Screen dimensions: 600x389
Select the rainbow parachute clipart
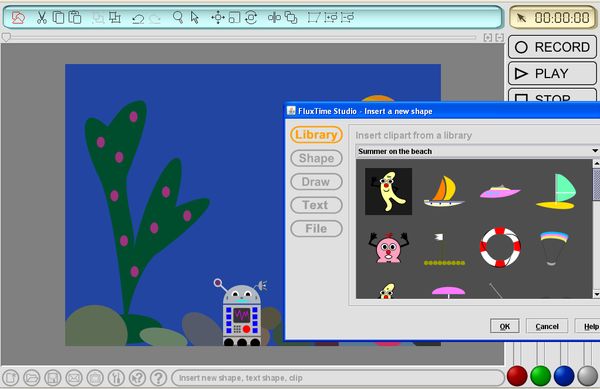coord(554,248)
